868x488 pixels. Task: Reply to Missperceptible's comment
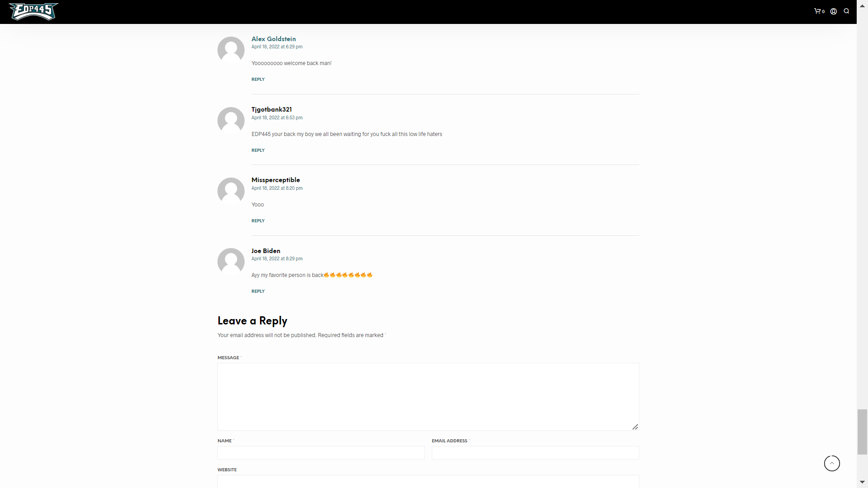258,221
